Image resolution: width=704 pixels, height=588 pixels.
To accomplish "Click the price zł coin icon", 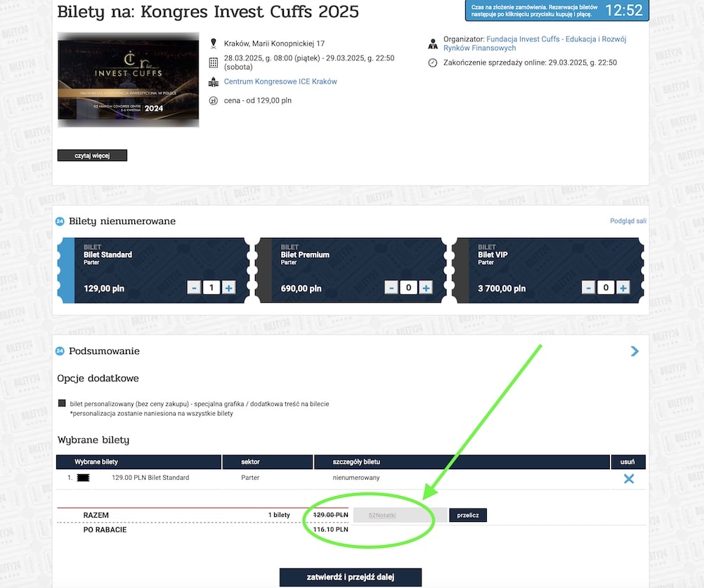I will click(x=214, y=100).
